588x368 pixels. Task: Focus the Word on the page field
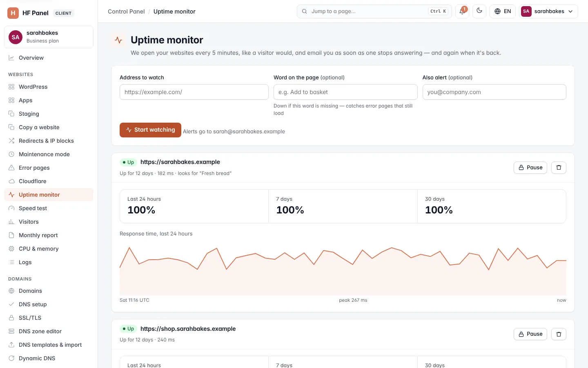coord(345,92)
